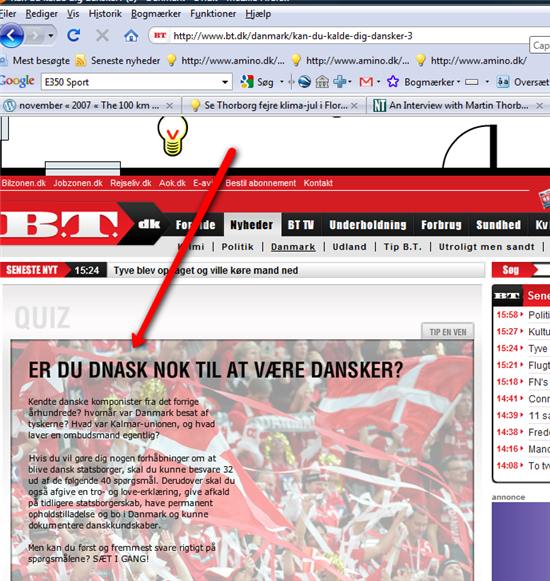Open the Historik menu
The height and width of the screenshot is (581, 550).
pyautogui.click(x=105, y=14)
